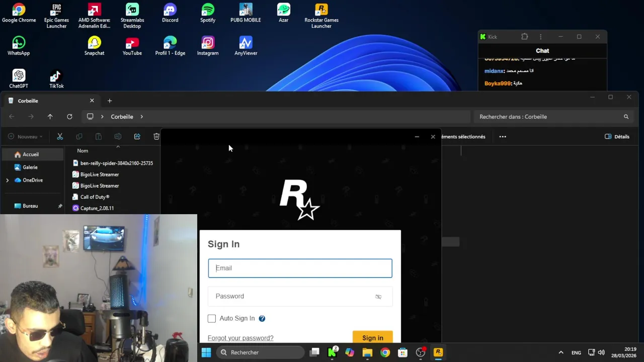Viewport: 644px width, 362px height.
Task: Click the Nom column header
Action: click(x=83, y=151)
